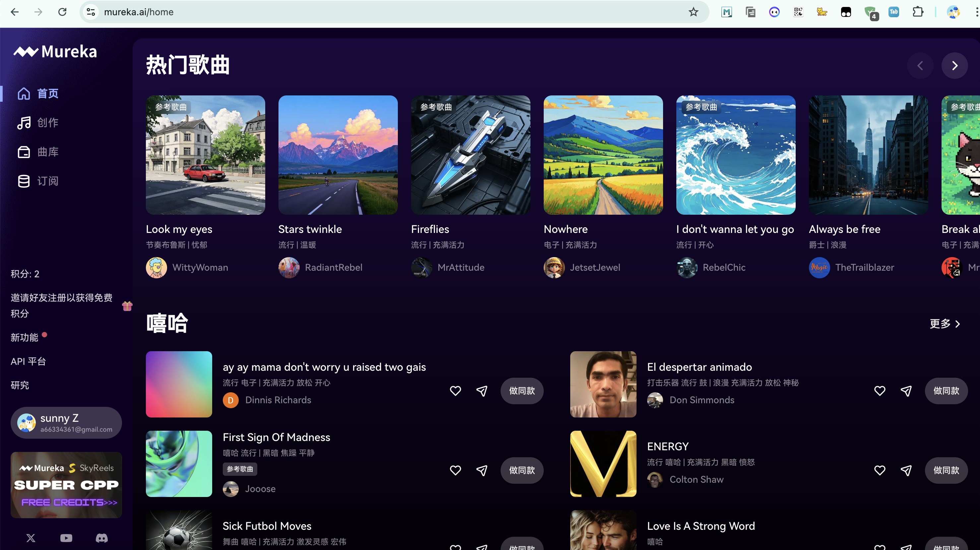Click share icon for First Sign Of Madness
Screen dimensions: 980x550
482,470
